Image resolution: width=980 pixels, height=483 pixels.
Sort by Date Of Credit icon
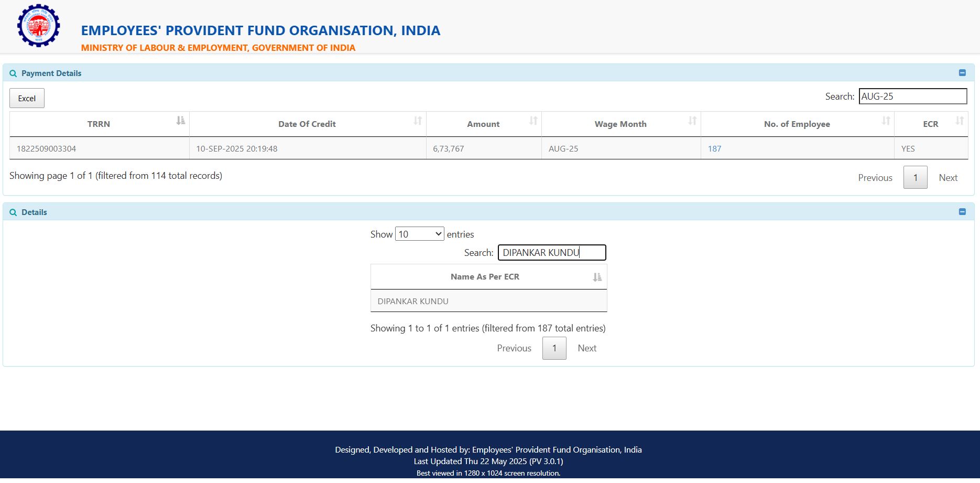click(418, 121)
